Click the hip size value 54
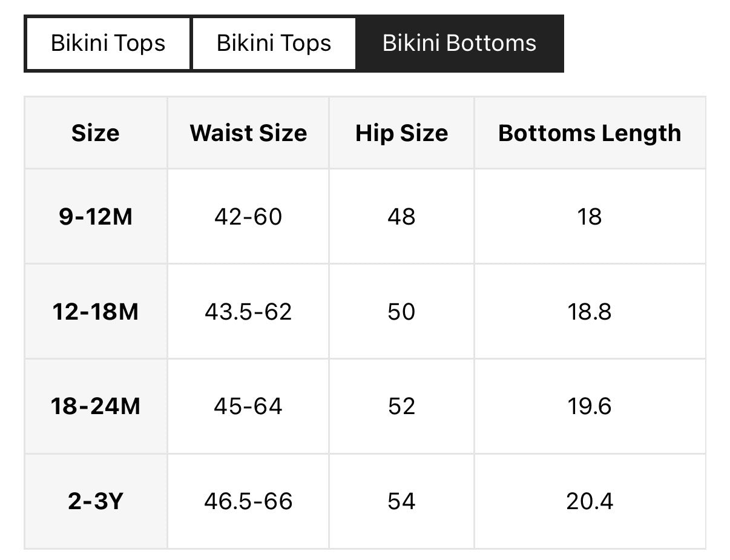 tap(401, 501)
